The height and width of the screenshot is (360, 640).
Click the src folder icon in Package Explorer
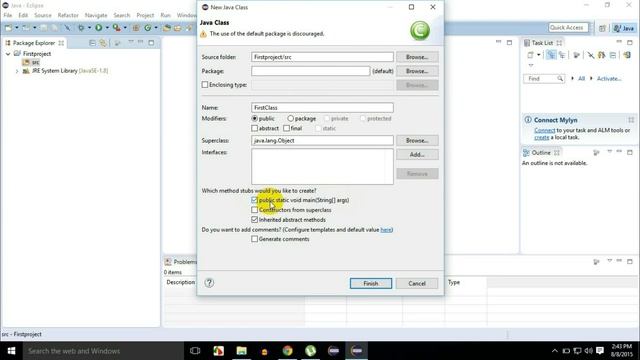click(x=26, y=62)
